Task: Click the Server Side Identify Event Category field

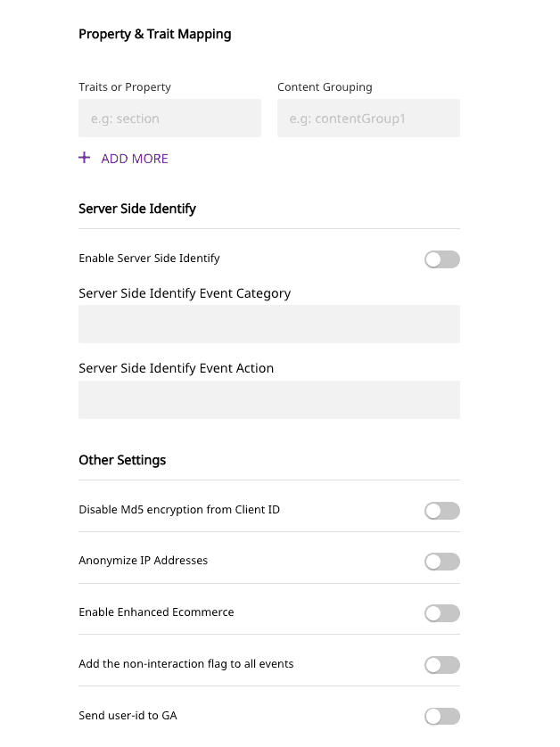Action: coord(269,324)
